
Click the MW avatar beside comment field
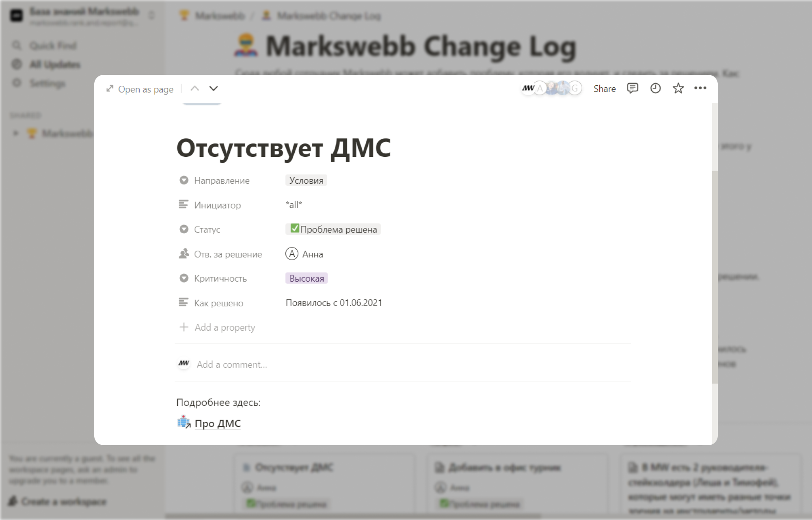coord(184,363)
